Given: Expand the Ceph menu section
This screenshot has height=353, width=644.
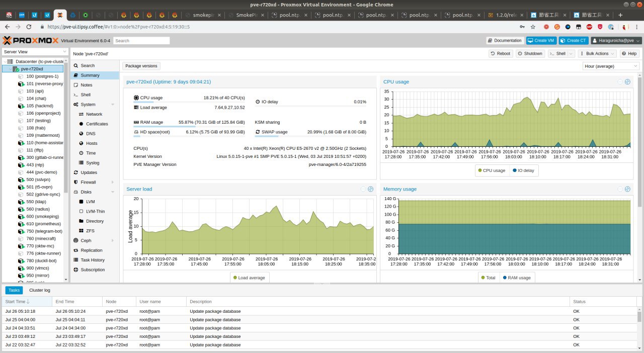Looking at the screenshot, I should coord(113,240).
